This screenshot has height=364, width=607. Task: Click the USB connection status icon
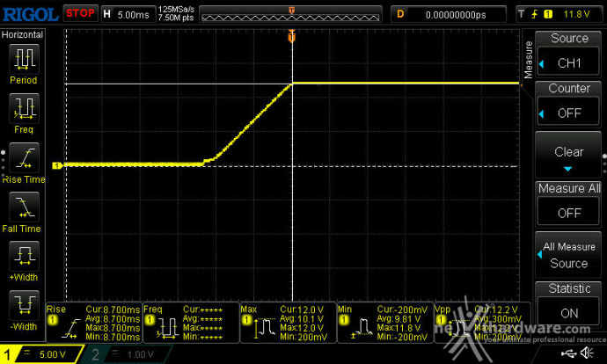point(568,353)
